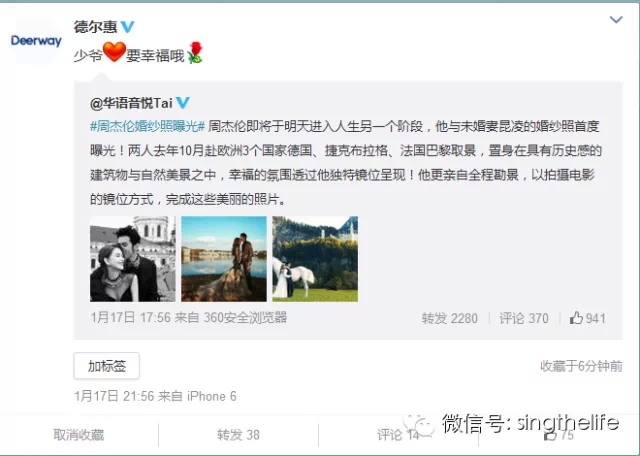The width and height of the screenshot is (640, 456).
Task: Like the original post with thumbs-up 941
Action: [587, 318]
